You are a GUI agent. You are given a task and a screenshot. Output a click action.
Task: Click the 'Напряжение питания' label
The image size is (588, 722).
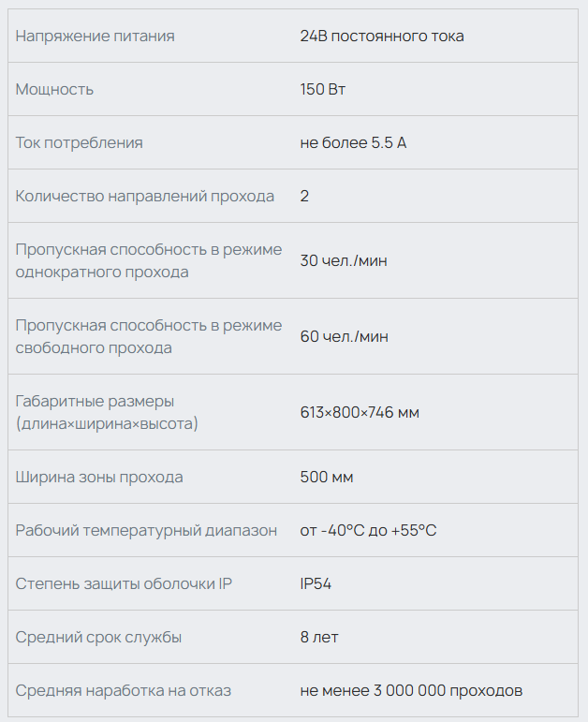coord(95,37)
